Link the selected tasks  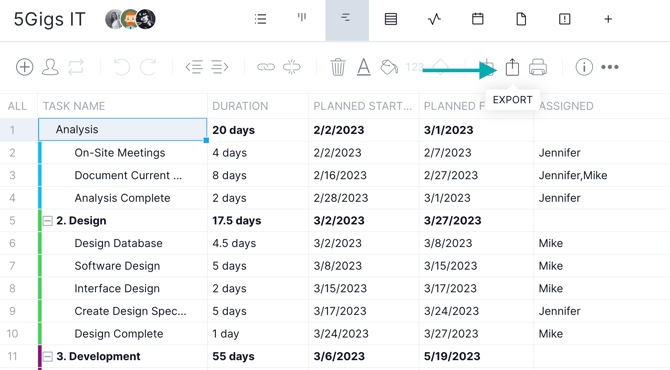coord(266,67)
